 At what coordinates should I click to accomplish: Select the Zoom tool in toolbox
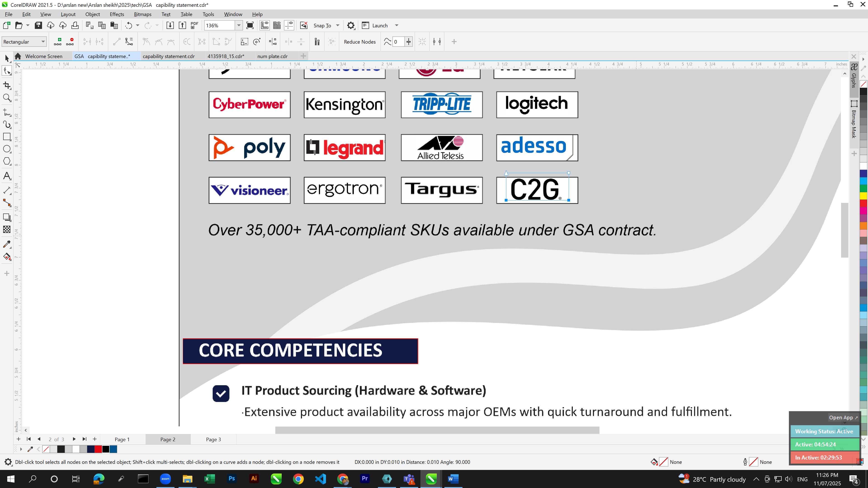7,98
